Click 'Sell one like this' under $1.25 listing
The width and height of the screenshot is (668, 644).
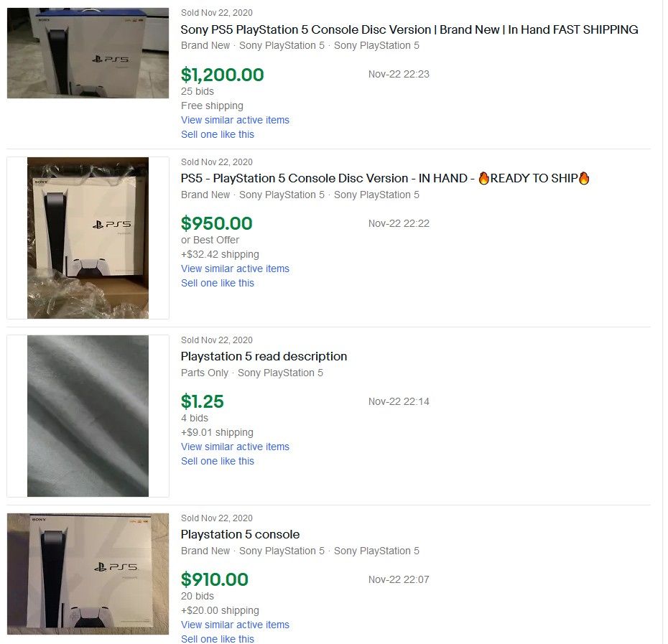pos(217,461)
